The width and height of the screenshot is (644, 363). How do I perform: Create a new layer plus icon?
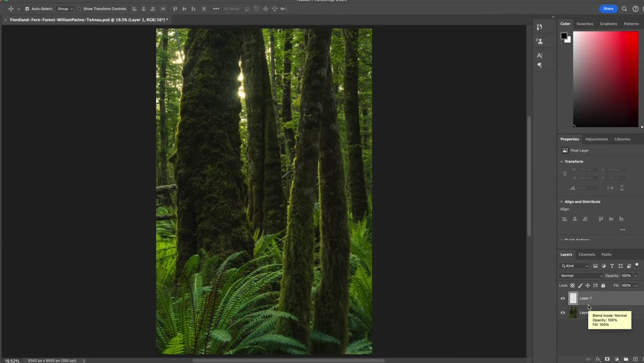click(635, 359)
